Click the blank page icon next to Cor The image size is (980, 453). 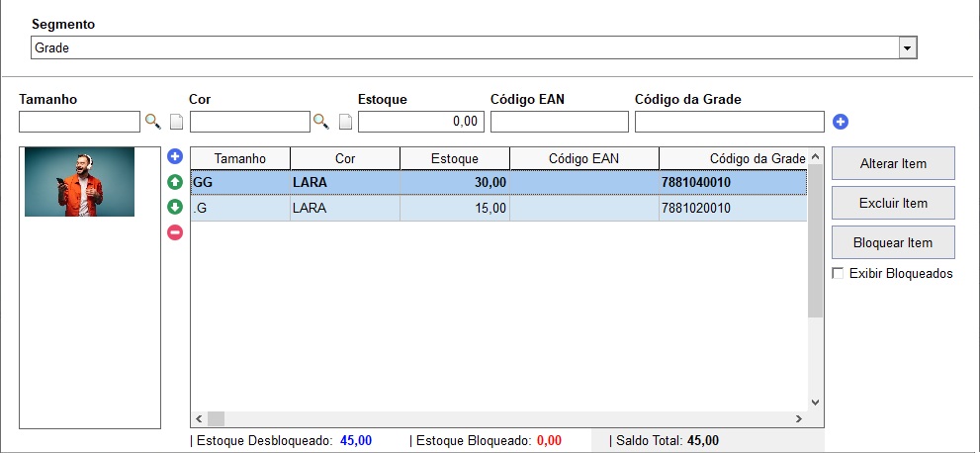(x=346, y=122)
